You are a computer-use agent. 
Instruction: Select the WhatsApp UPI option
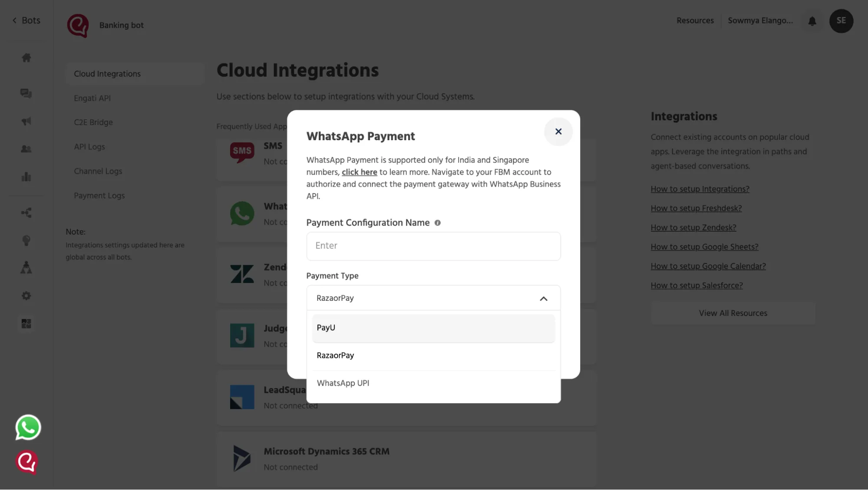[433, 383]
